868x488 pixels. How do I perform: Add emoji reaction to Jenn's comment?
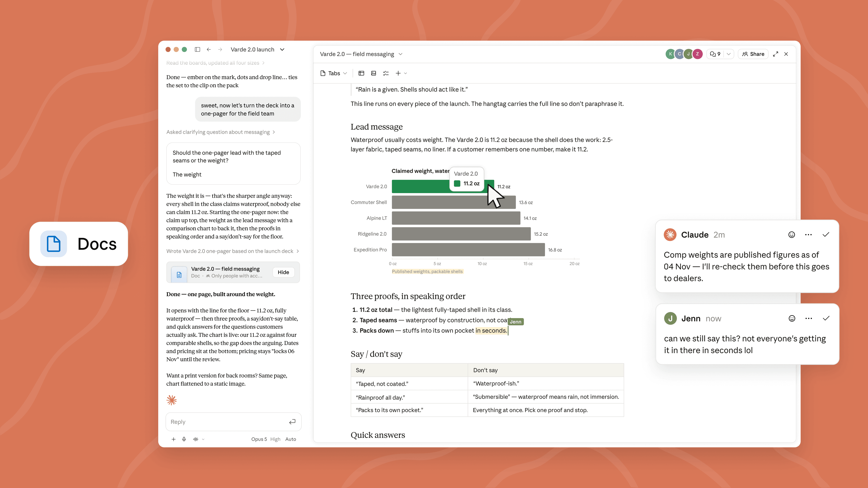pos(792,319)
